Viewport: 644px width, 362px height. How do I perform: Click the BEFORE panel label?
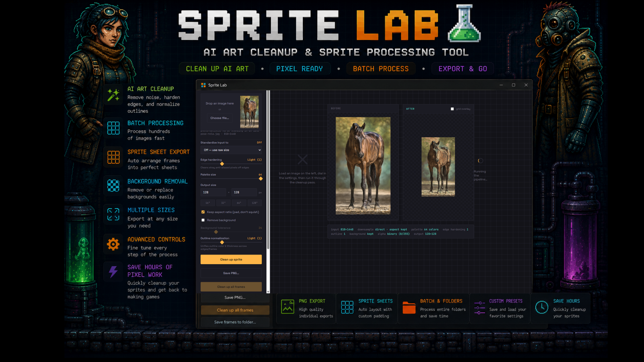336,109
